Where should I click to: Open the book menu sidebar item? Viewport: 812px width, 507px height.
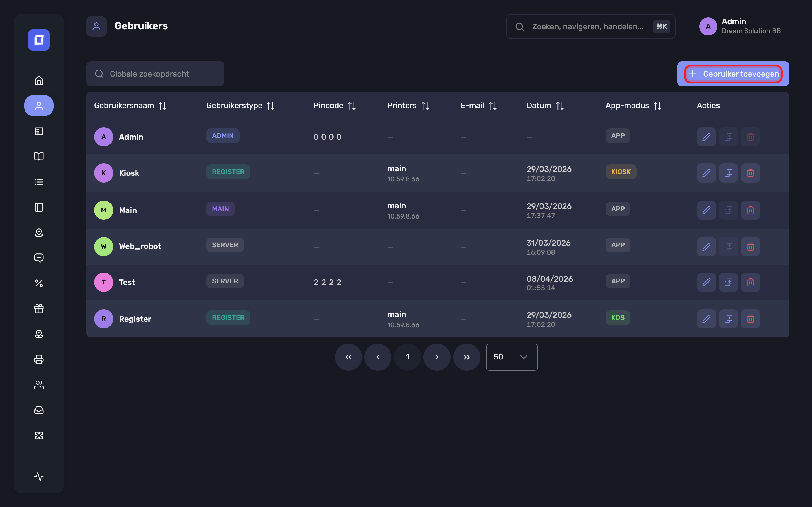(39, 157)
